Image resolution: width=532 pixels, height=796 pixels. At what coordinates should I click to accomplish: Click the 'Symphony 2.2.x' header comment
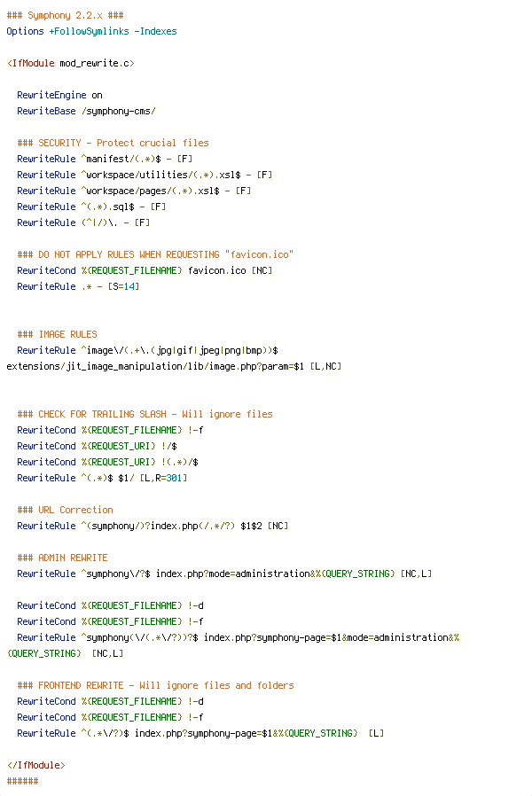pyautogui.click(x=65, y=15)
